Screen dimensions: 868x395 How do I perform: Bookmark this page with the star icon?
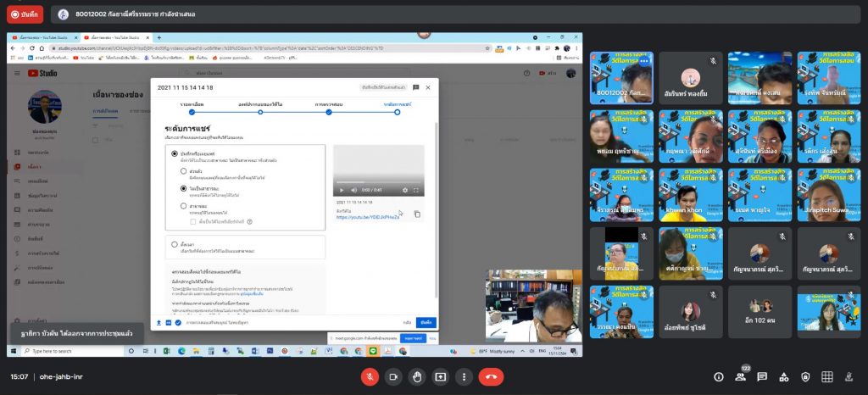[x=487, y=48]
